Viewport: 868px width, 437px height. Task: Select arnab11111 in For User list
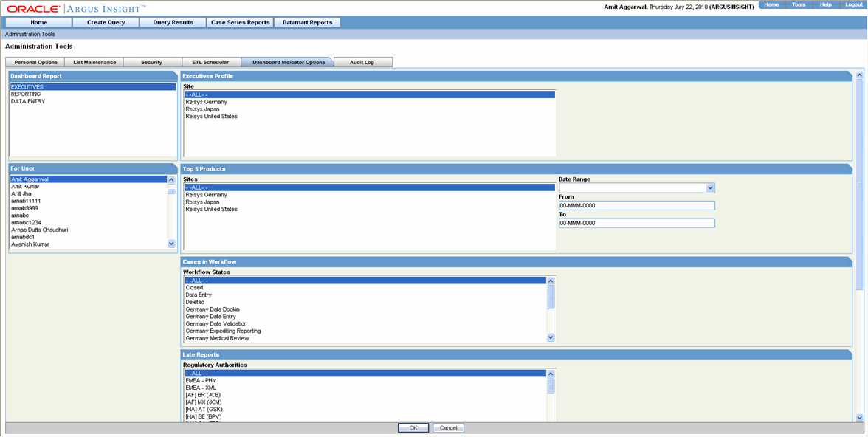tap(89, 201)
